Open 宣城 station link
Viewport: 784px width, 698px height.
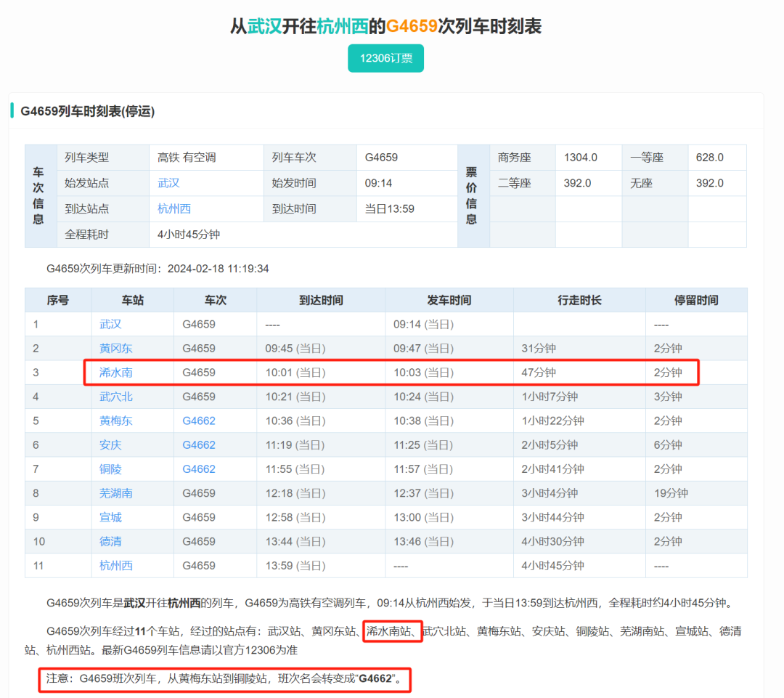tap(110, 517)
